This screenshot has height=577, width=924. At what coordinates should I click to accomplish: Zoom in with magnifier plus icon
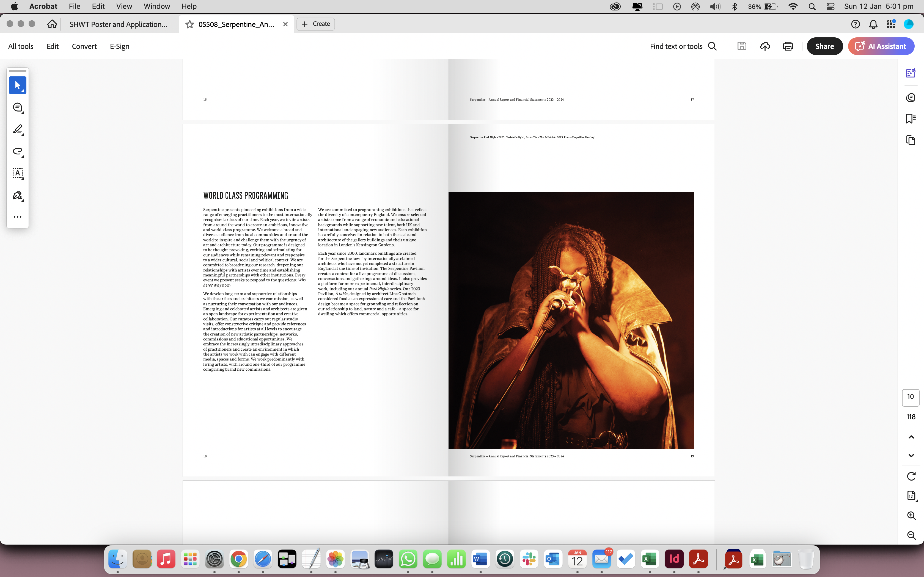tap(911, 515)
